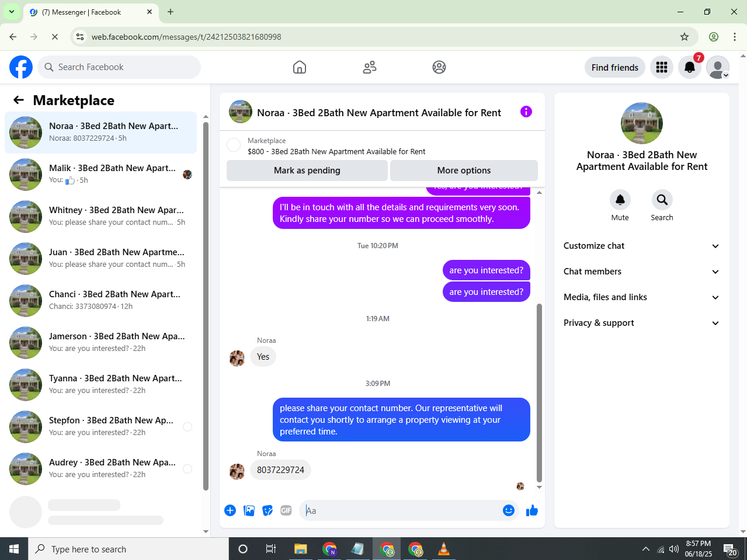Click Windows taskbar search box
Screen dimensions: 747x560
(x=128, y=549)
